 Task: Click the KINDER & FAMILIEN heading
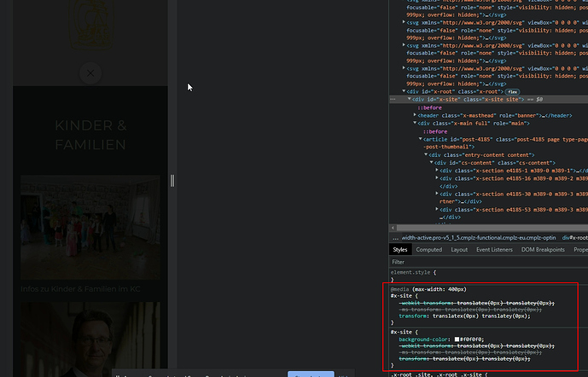click(90, 136)
